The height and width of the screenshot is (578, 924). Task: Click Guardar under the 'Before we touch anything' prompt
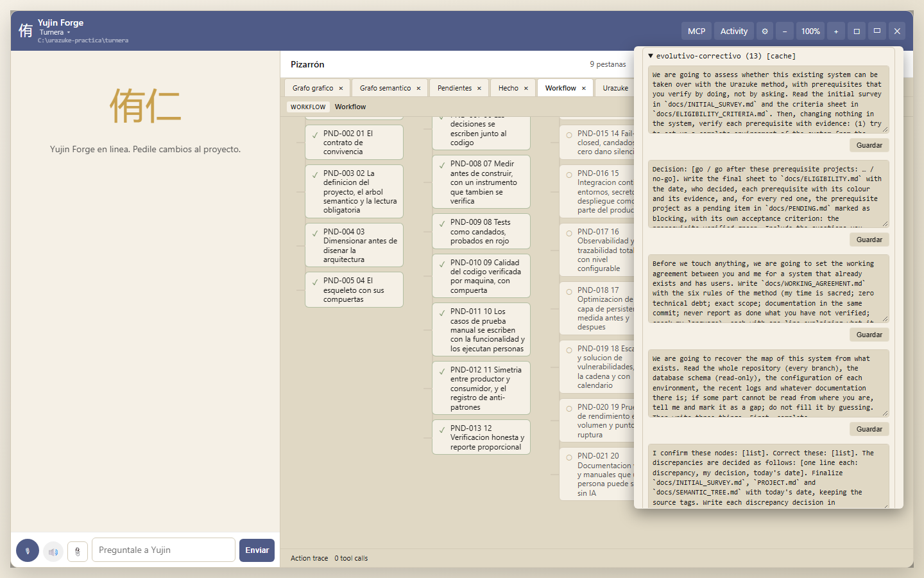pyautogui.click(x=869, y=335)
